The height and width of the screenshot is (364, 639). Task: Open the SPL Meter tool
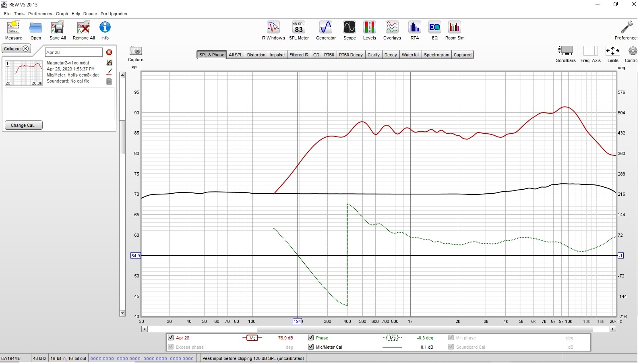click(x=299, y=31)
